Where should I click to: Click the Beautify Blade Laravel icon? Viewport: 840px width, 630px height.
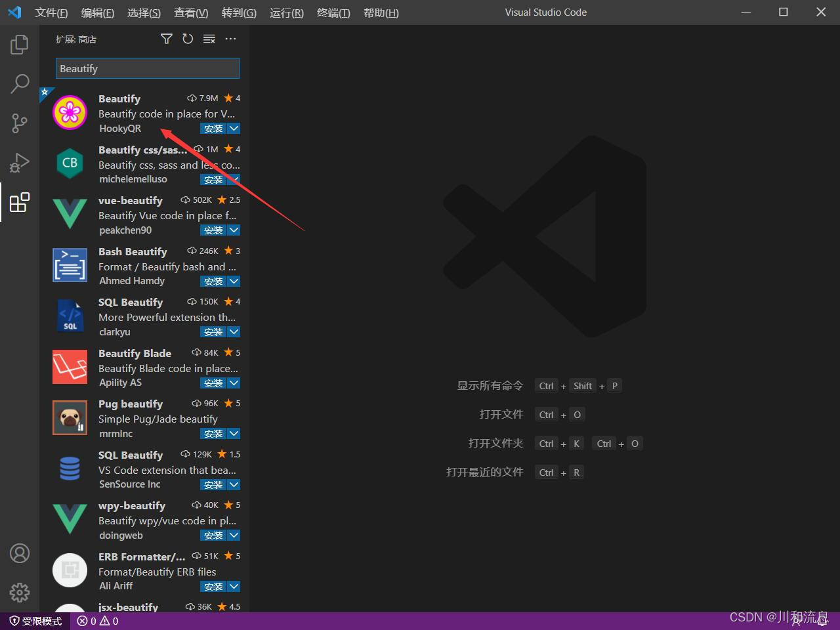pos(70,367)
